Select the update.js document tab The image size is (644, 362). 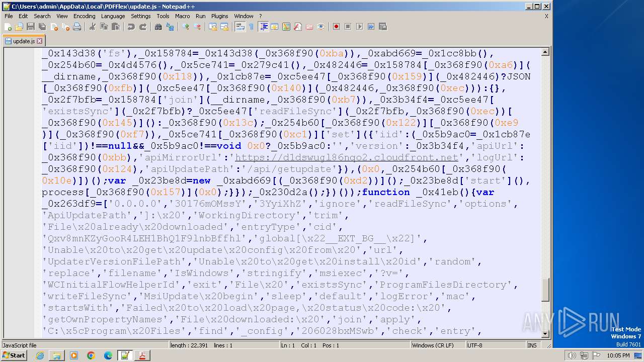tap(24, 41)
